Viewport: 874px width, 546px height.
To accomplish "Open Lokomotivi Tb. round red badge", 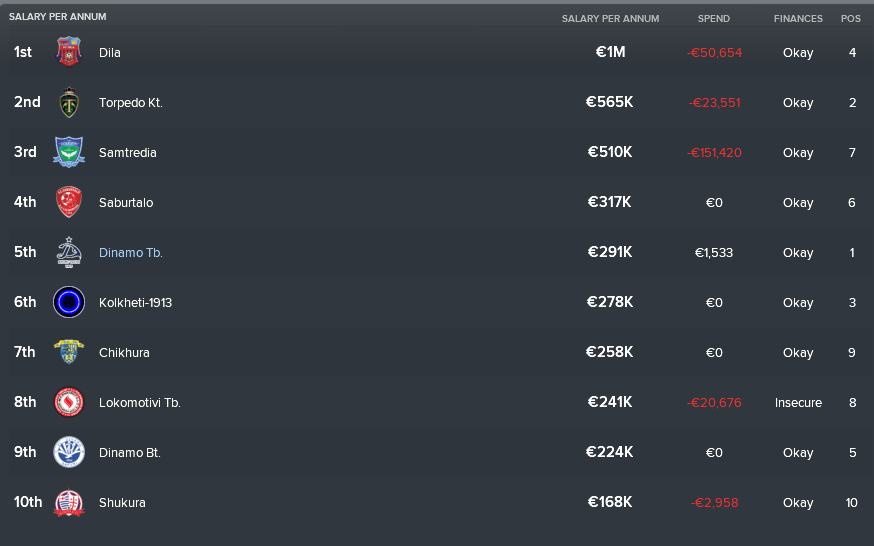I will [69, 402].
